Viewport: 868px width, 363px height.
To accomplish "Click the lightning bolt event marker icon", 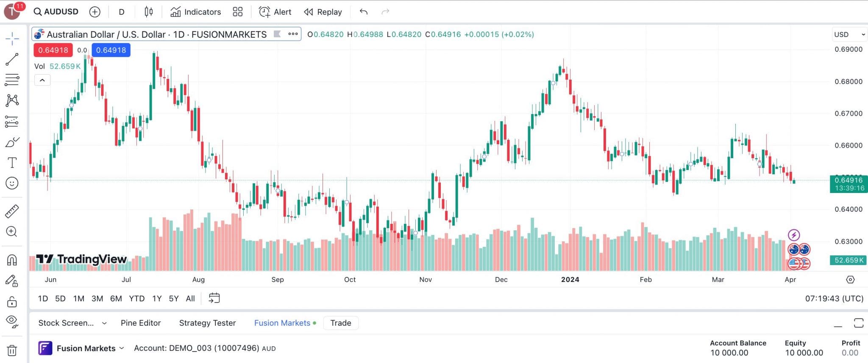I will [794, 235].
